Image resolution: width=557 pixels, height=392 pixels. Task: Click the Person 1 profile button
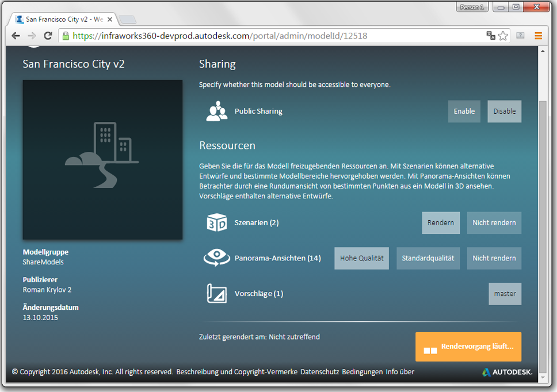click(472, 7)
